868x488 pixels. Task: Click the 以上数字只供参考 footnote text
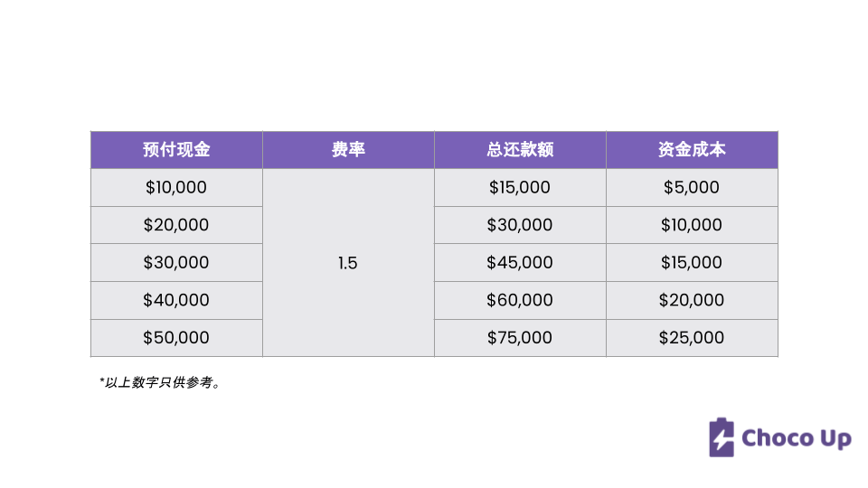(160, 382)
